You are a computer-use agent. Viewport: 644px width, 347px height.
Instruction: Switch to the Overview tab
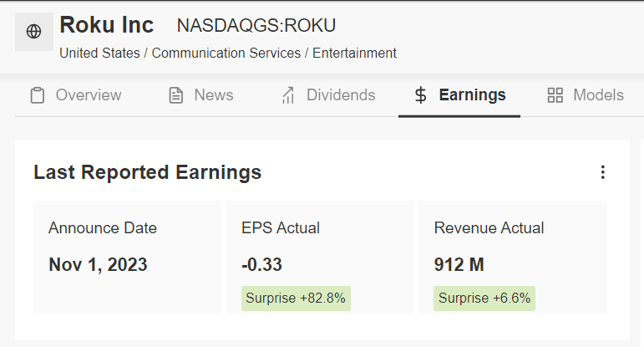(76, 95)
